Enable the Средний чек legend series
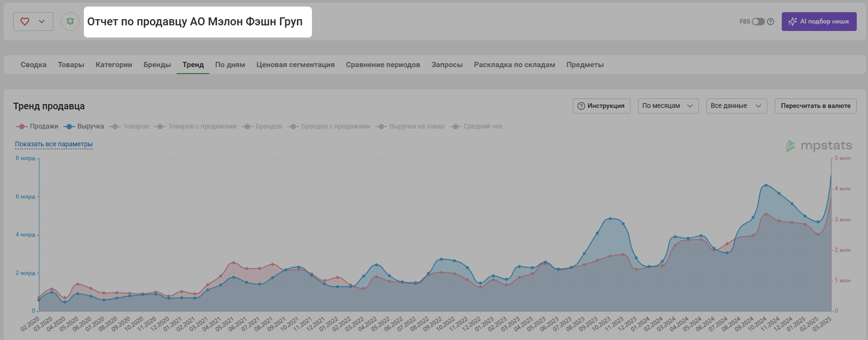The image size is (868, 340). pyautogui.click(x=476, y=127)
